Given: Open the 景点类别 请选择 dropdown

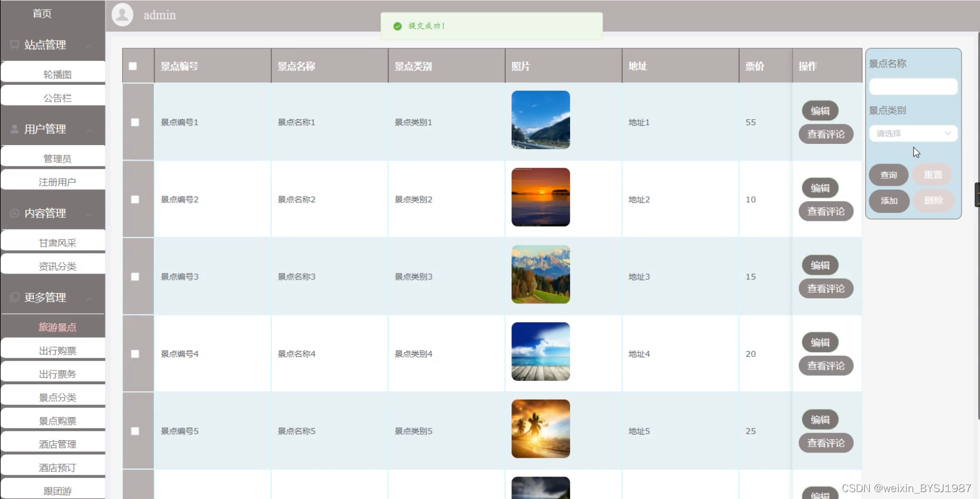Looking at the screenshot, I should pos(913,133).
